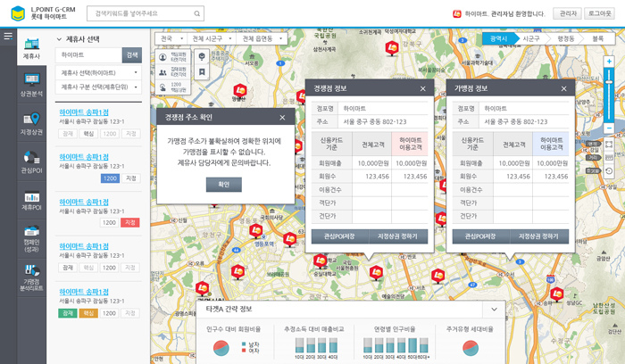Open the 전체 읍면동 dropdown
This screenshot has height=364, width=625.
tap(262, 38)
